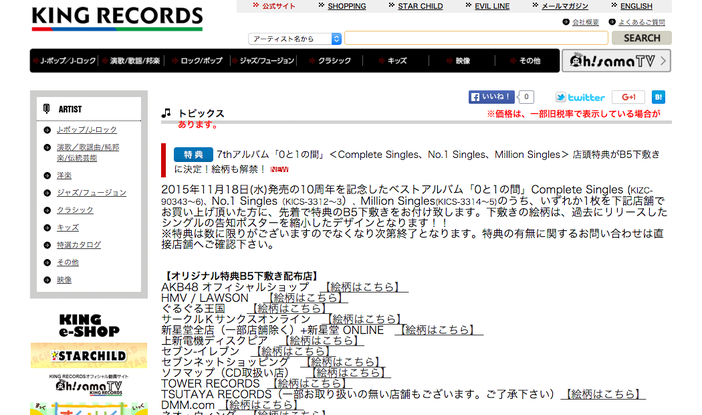The image size is (702, 415).
Task: View HMV / LAWSON 絵柄はこちら link
Action: click(304, 298)
